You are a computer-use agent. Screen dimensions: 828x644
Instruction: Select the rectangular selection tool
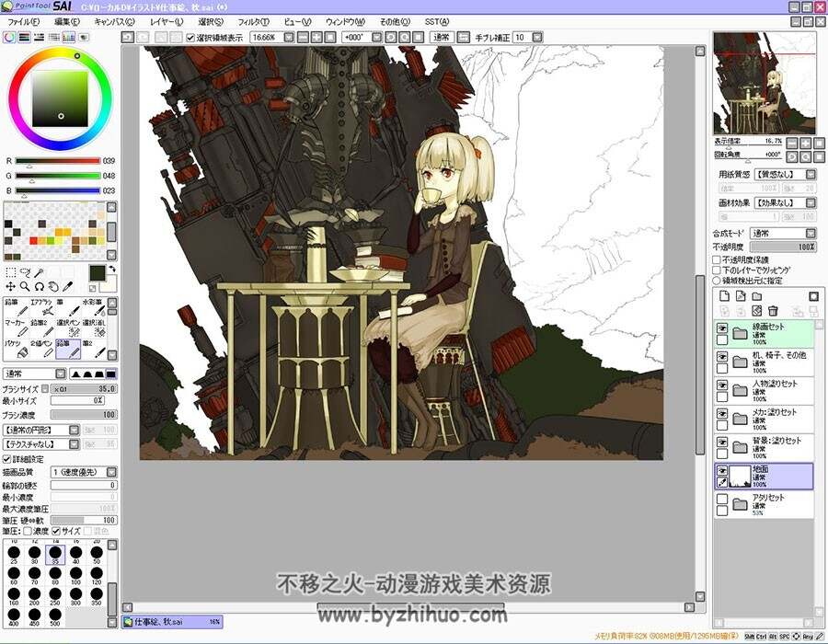(10, 272)
